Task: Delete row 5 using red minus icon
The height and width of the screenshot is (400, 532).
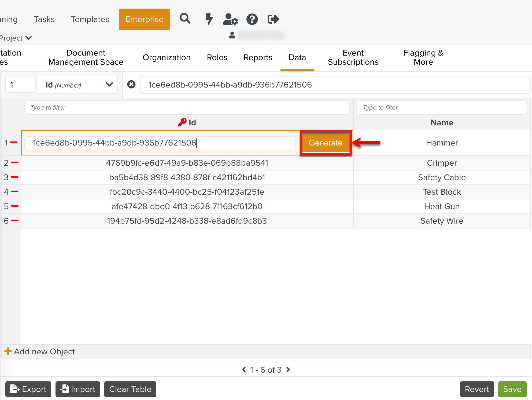Action: pos(15,206)
